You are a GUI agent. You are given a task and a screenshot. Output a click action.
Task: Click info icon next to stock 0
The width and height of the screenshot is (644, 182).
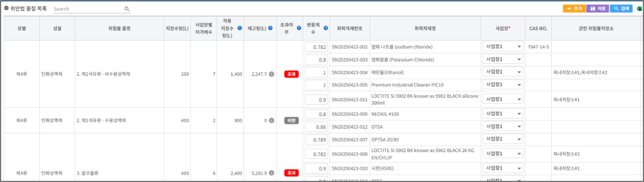tap(272, 121)
